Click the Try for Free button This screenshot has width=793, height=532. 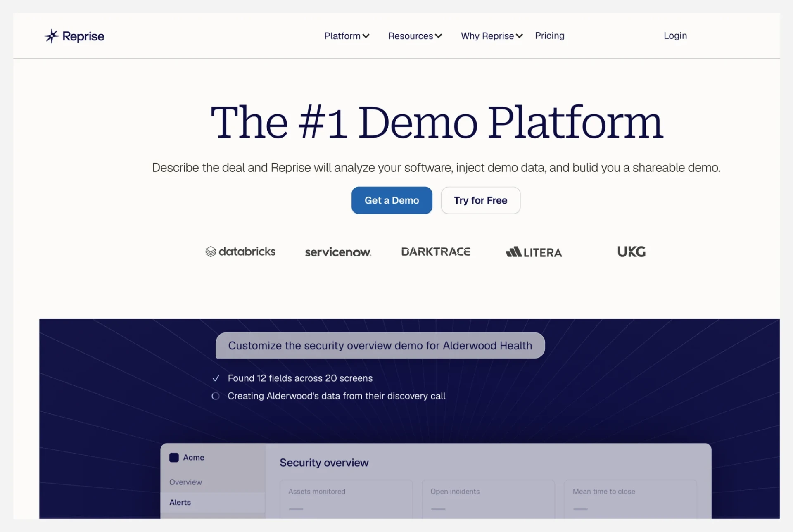[480, 200]
